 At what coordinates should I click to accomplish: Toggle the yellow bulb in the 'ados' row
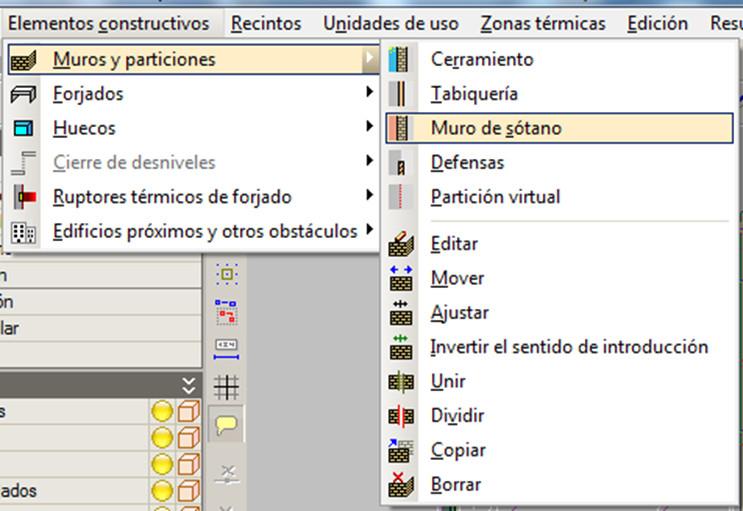[161, 491]
